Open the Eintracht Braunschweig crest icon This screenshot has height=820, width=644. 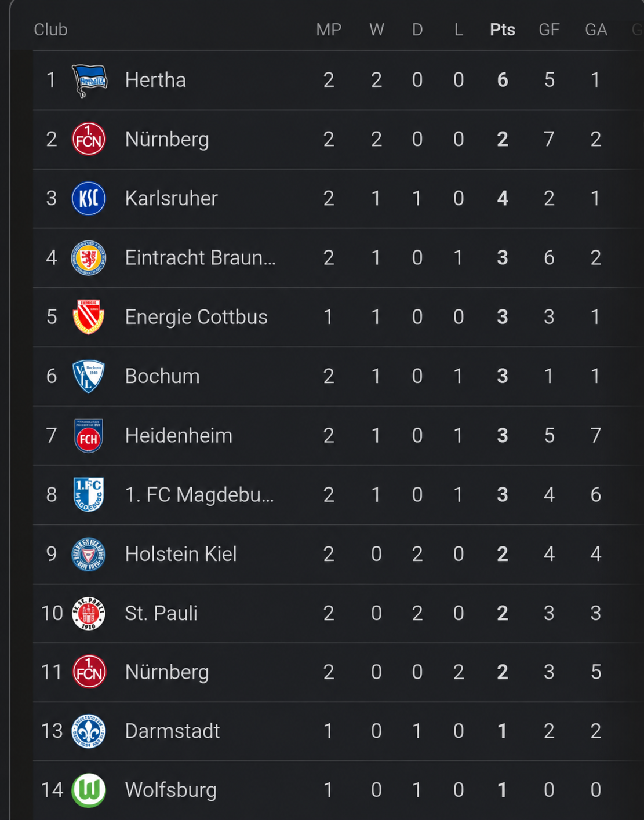89,258
